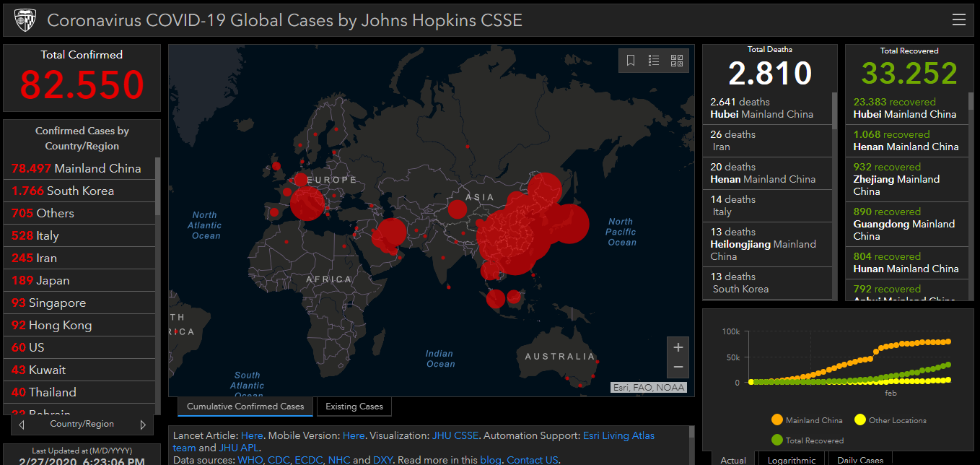
Task: Open the ECDC data source link
Action: coord(309,460)
